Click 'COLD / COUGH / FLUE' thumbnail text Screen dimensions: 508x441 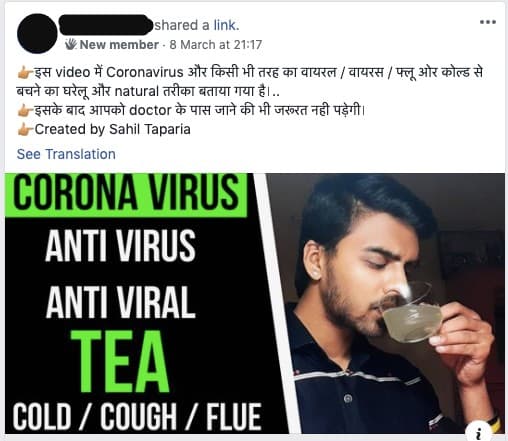tap(137, 417)
